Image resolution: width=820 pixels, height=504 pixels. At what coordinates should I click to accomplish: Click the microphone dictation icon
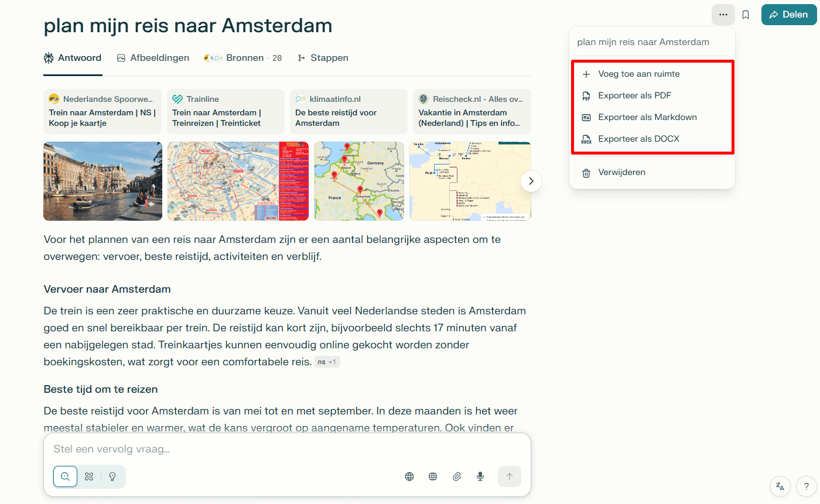[x=480, y=476]
